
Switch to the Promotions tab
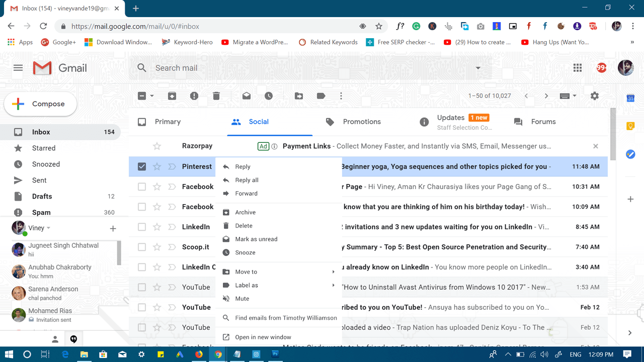coord(361,122)
